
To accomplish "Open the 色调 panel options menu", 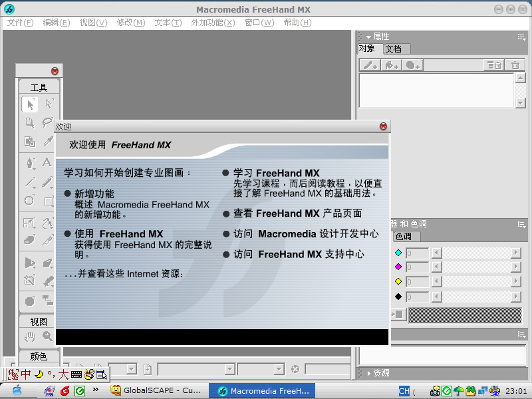I will pyautogui.click(x=522, y=224).
